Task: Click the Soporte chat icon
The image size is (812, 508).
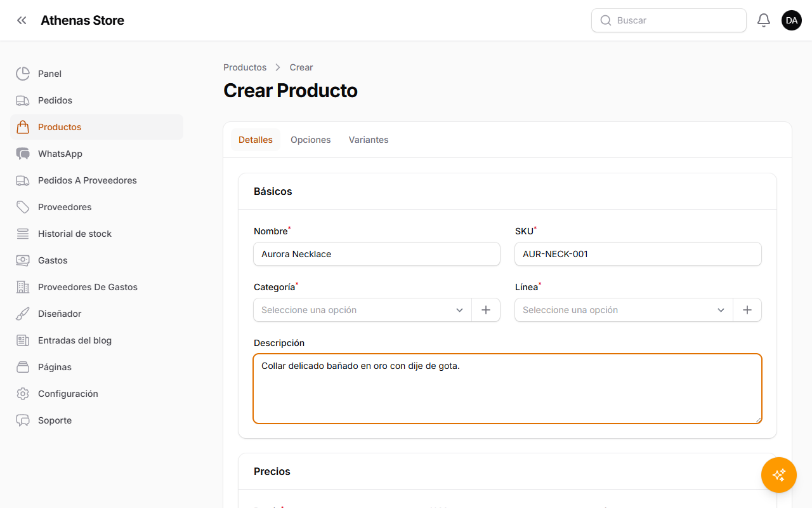Action: tap(23, 420)
